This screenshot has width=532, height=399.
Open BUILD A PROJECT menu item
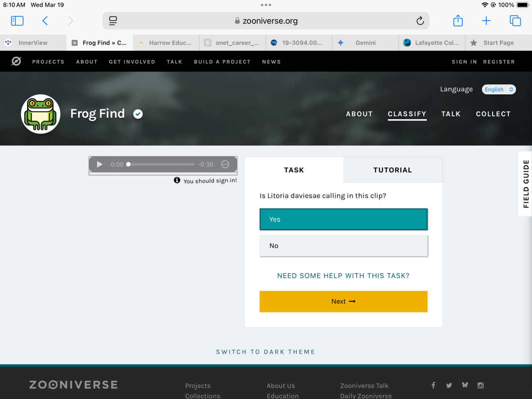tap(222, 62)
